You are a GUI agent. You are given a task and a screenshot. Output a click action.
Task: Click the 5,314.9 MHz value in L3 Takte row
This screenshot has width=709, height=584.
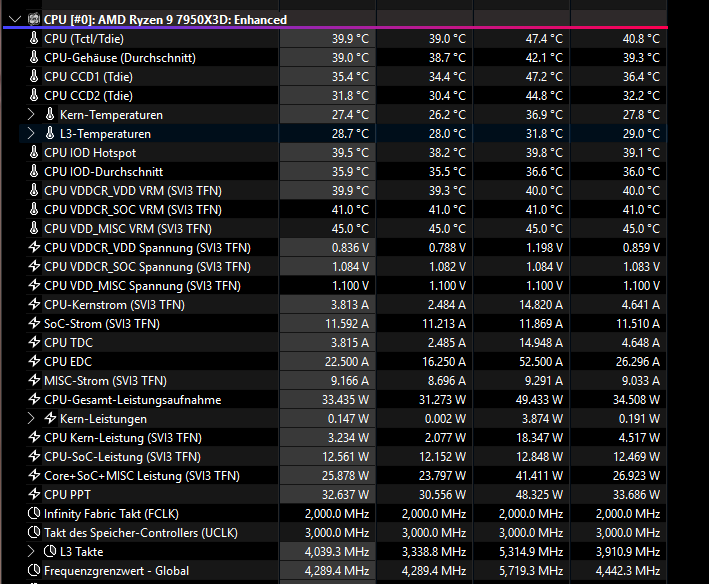[531, 552]
